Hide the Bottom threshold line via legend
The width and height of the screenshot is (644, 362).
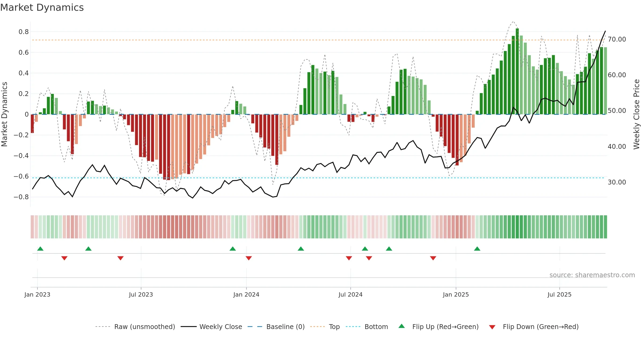point(367,327)
